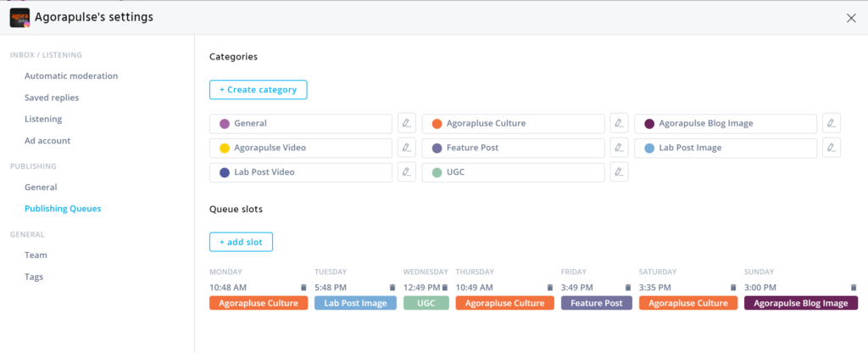Click the Tuesday 5:48 PM time
The image size is (868, 353).
pyautogui.click(x=331, y=288)
